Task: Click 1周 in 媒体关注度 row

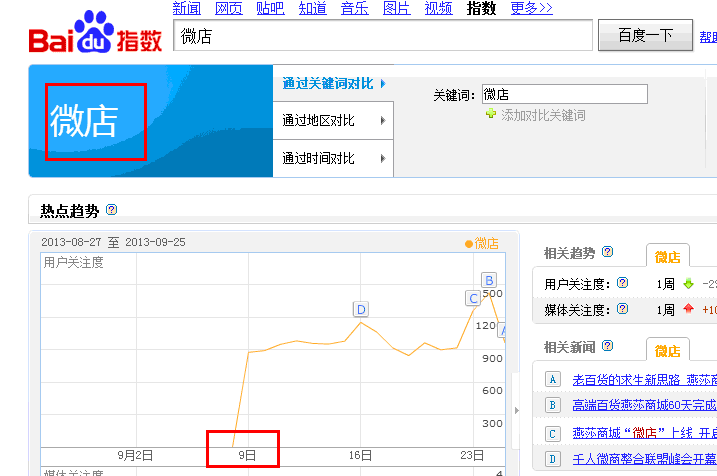Action: [665, 310]
